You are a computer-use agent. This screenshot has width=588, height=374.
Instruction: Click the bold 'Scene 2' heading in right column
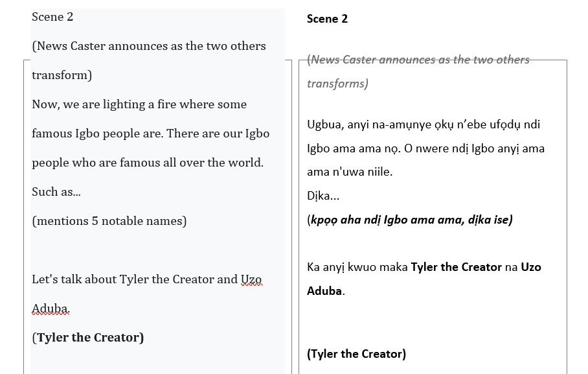328,19
